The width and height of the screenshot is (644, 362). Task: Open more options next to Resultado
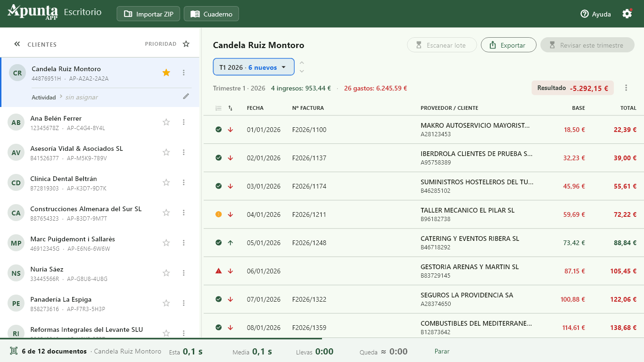(x=626, y=88)
